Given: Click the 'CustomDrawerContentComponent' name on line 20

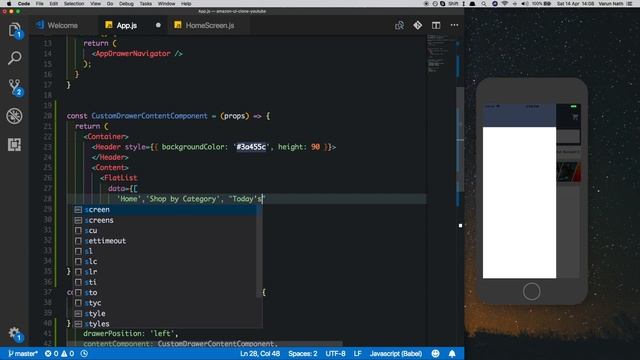Looking at the screenshot, I should click(x=149, y=116).
